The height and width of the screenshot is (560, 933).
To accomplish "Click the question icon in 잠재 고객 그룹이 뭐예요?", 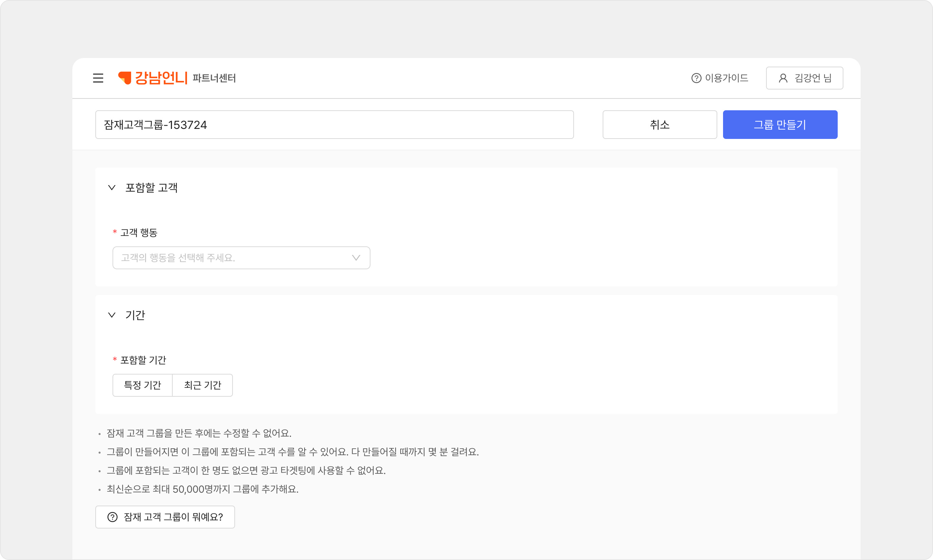I will pyautogui.click(x=113, y=517).
